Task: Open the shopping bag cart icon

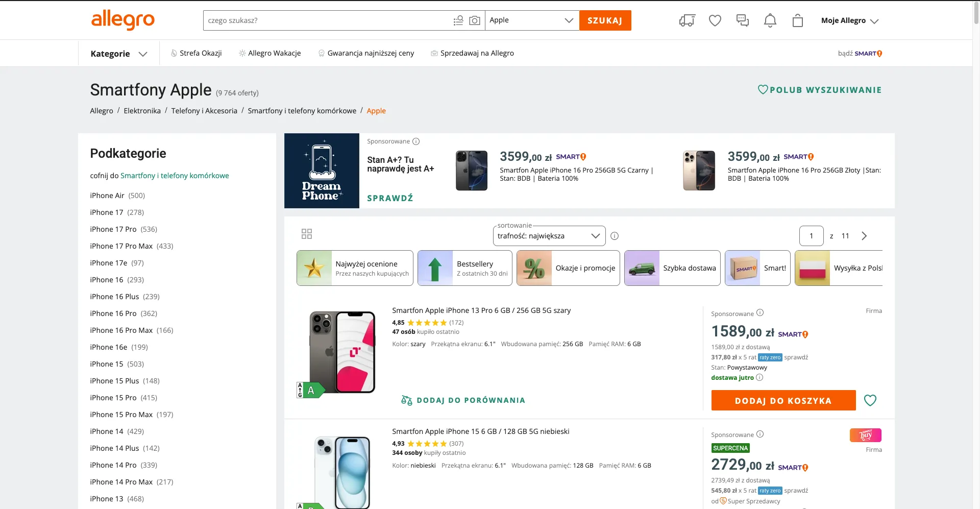Action: pos(798,20)
